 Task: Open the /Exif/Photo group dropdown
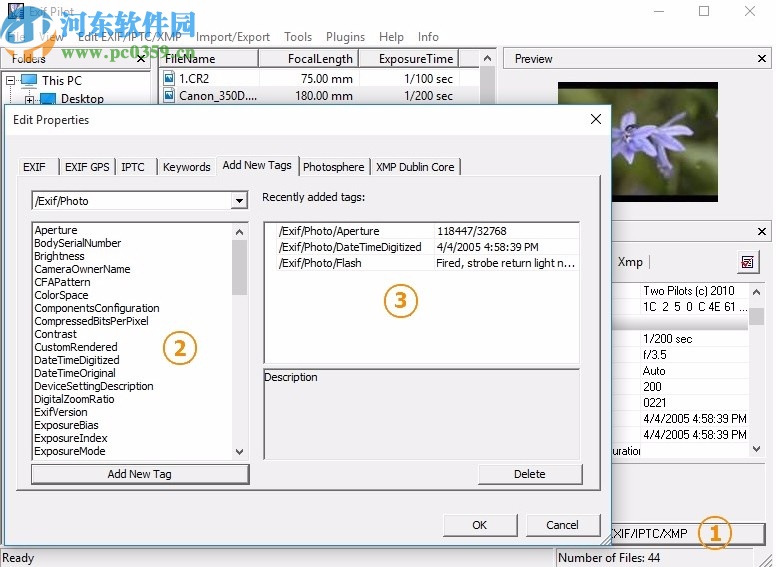240,201
